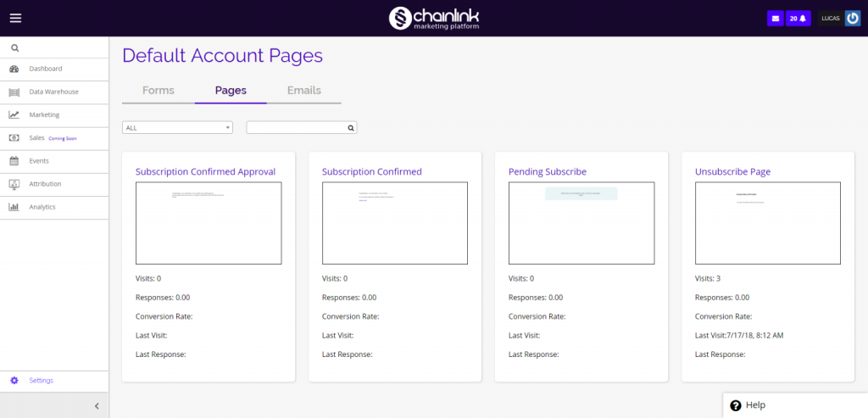Viewport: 868px width, 418px height.
Task: Click the Help question mark icon
Action: click(735, 405)
